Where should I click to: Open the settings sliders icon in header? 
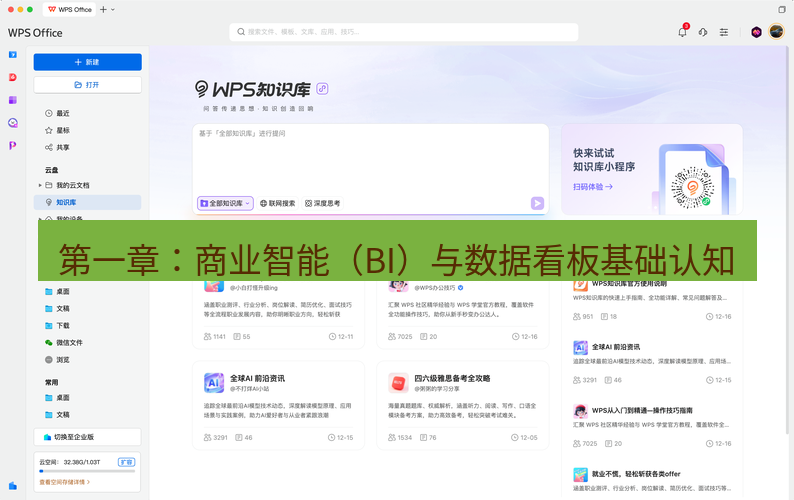pos(724,32)
